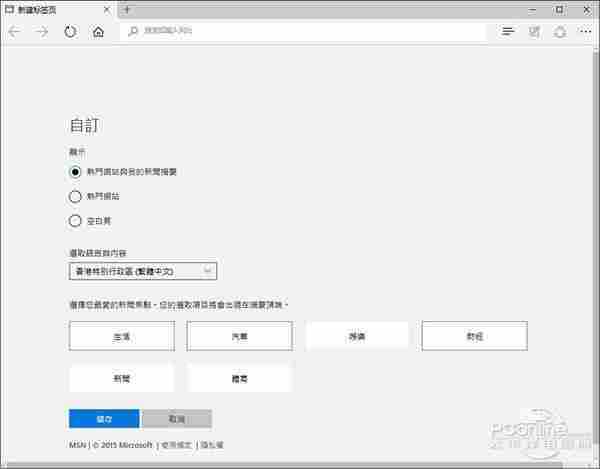Click the browser Back arrow
The width and height of the screenshot is (600, 469).
pyautogui.click(x=14, y=32)
